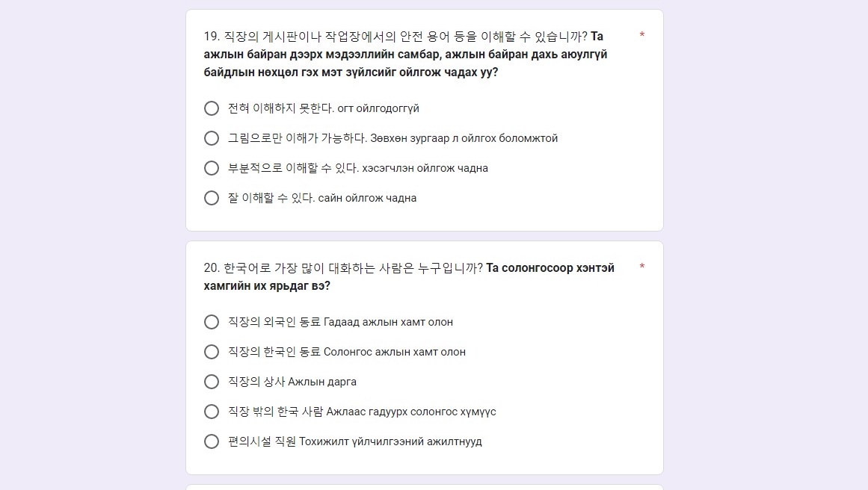The image size is (868, 490).
Task: Click label 'Ажлын дарга'
Action: 322,382
